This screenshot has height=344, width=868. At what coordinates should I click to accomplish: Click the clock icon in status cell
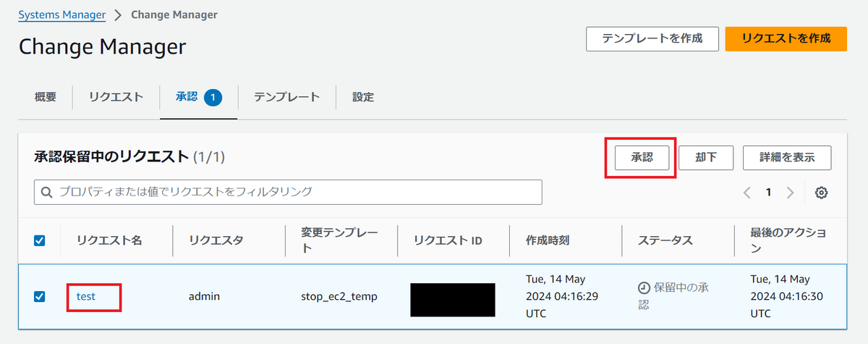pos(644,288)
